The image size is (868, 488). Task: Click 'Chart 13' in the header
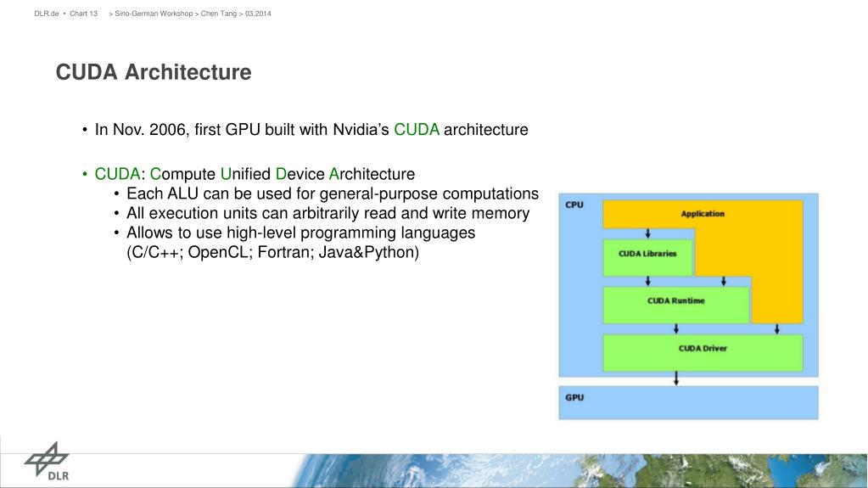point(84,14)
